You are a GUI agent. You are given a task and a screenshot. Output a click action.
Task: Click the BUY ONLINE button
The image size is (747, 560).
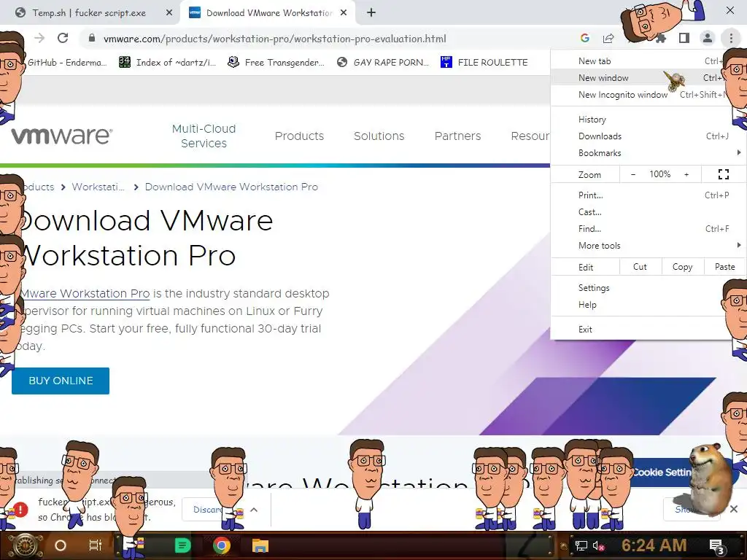click(61, 381)
